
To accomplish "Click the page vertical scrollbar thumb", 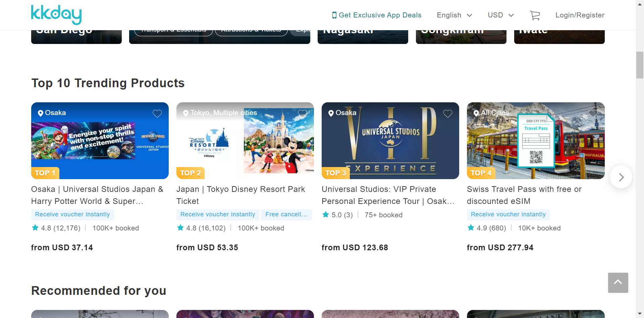I will click(x=640, y=65).
